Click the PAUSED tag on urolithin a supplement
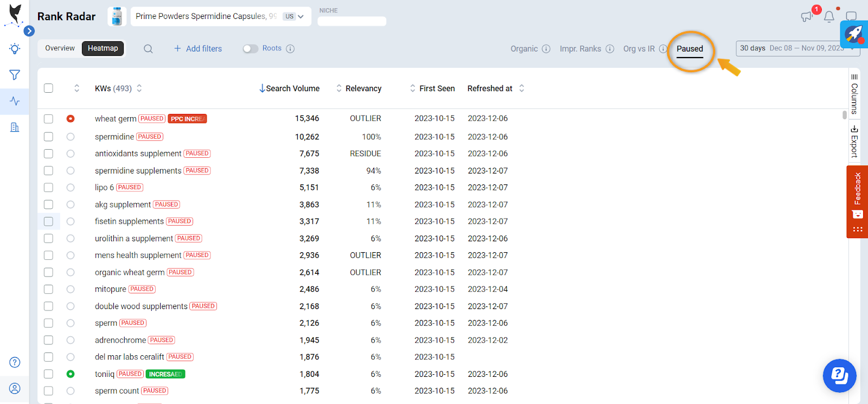Image resolution: width=868 pixels, height=404 pixels. (x=189, y=239)
